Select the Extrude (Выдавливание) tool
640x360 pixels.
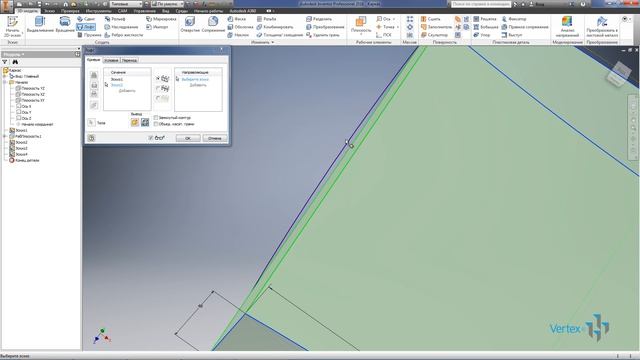pos(40,25)
